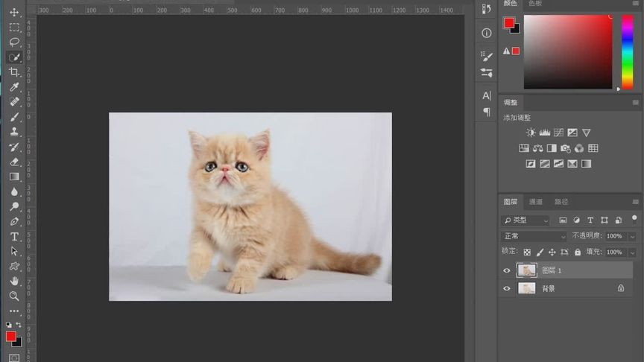Open the 正常 blend mode dropdown
The width and height of the screenshot is (644, 362).
pos(534,236)
